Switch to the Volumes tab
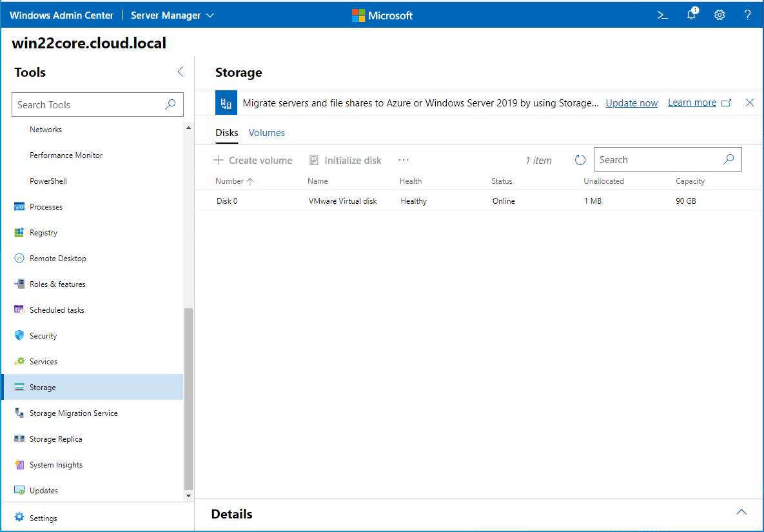This screenshot has width=764, height=532. coord(266,132)
